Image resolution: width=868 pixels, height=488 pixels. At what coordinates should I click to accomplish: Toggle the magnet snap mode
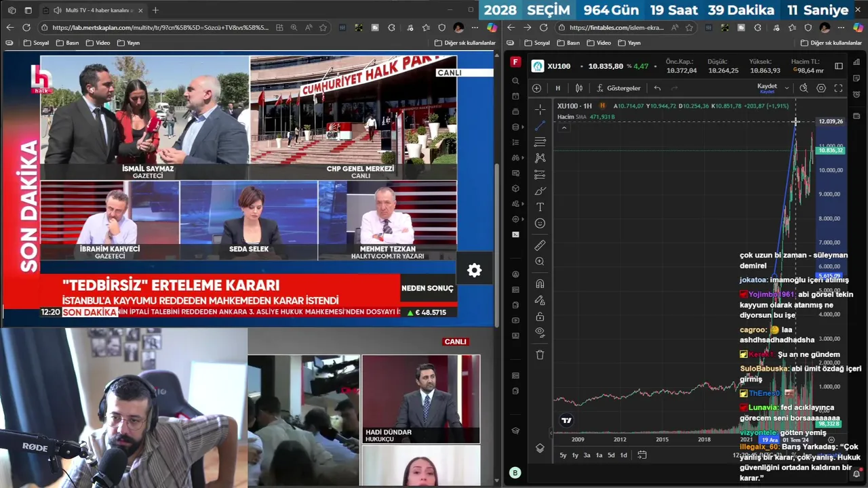(x=540, y=283)
